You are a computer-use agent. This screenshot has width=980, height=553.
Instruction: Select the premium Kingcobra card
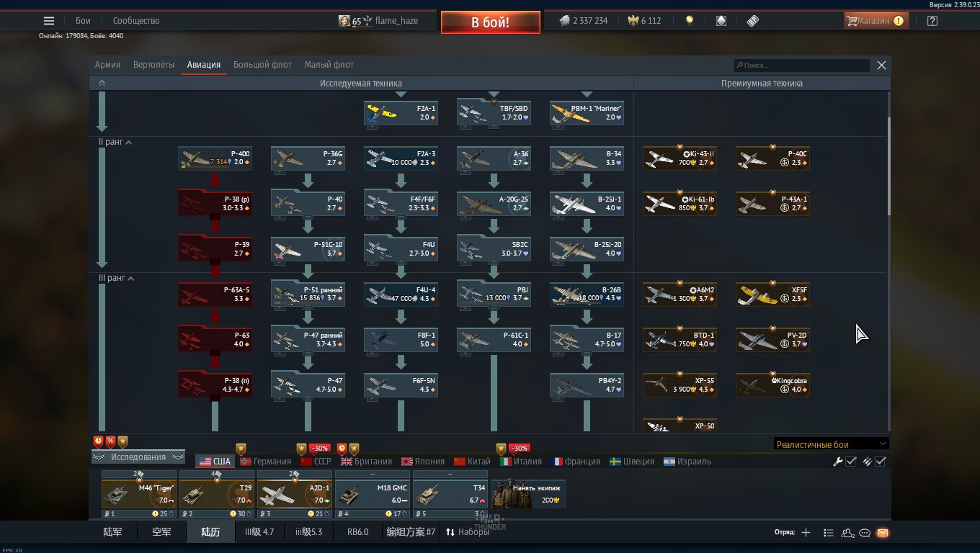pyautogui.click(x=772, y=385)
